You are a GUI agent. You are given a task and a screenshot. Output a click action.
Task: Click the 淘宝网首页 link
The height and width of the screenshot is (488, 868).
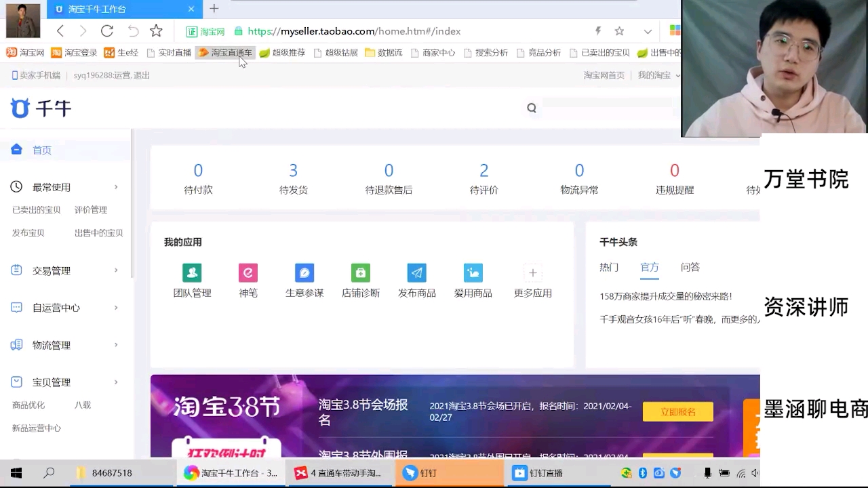coord(604,75)
